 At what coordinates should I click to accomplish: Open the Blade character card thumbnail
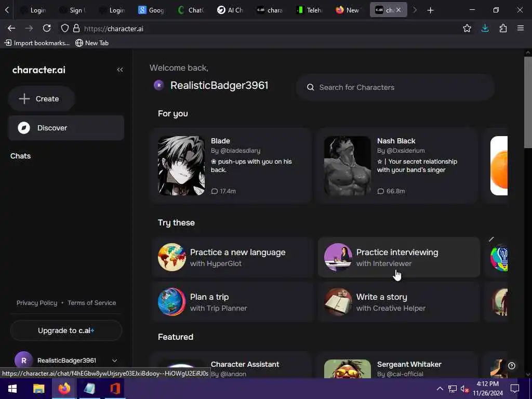tap(181, 166)
